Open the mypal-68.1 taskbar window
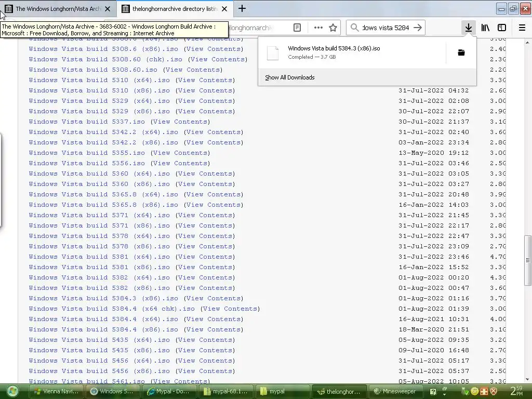Image resolution: width=532 pixels, height=399 pixels. pos(226,391)
